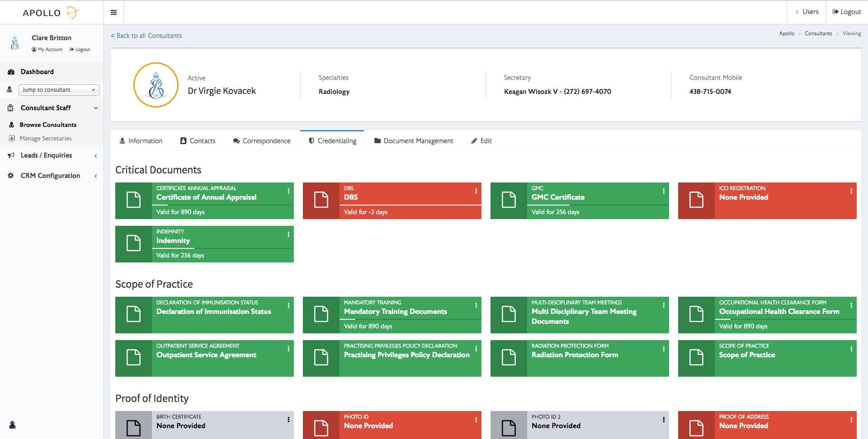Viewport: 868px width, 439px height.
Task: Open the Mandatory Training Documents title
Action: point(395,312)
